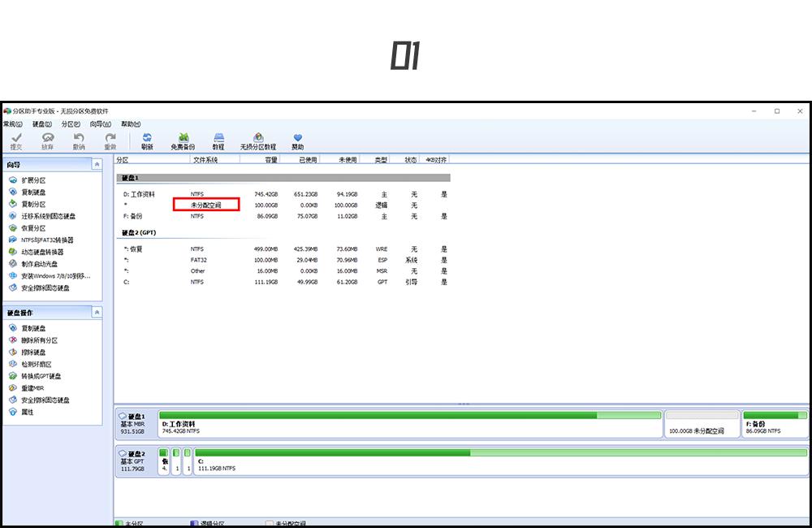Select the first small partition block on 硬盘2
This screenshot has width=812, height=528.
click(x=164, y=461)
